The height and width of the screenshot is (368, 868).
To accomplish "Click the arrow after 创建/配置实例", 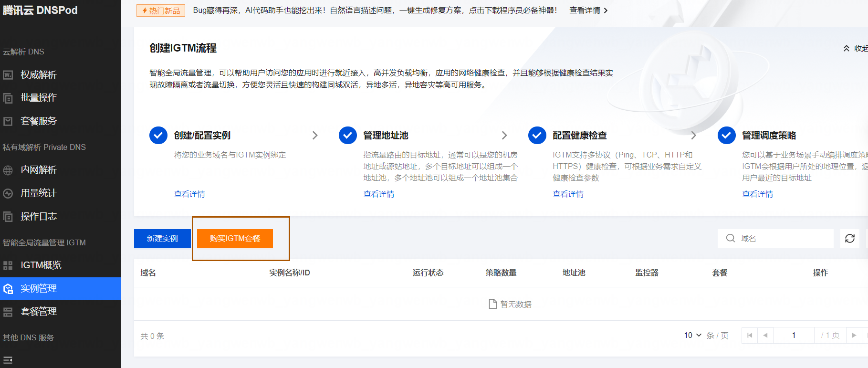I will (x=315, y=136).
